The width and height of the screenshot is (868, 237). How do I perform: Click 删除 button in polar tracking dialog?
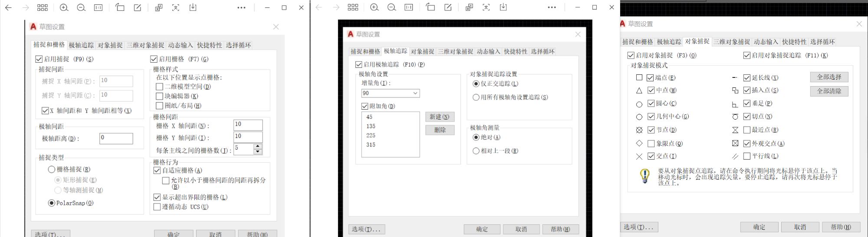click(x=440, y=130)
